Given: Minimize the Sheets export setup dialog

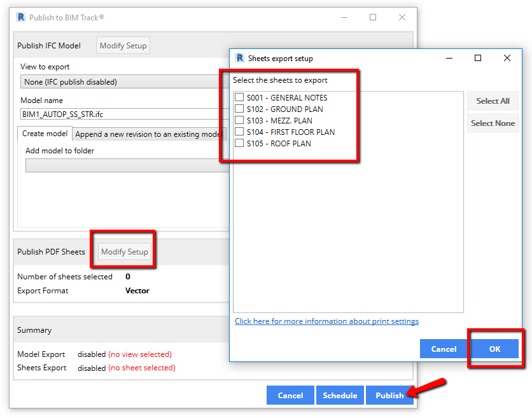Looking at the screenshot, I should click(449, 58).
